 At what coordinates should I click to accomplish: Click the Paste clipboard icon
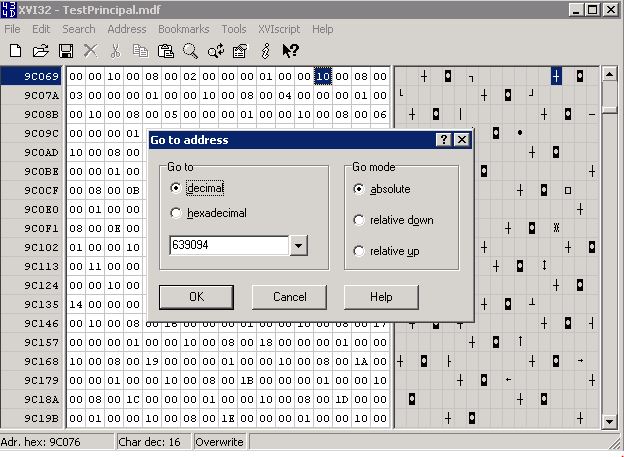(166, 51)
